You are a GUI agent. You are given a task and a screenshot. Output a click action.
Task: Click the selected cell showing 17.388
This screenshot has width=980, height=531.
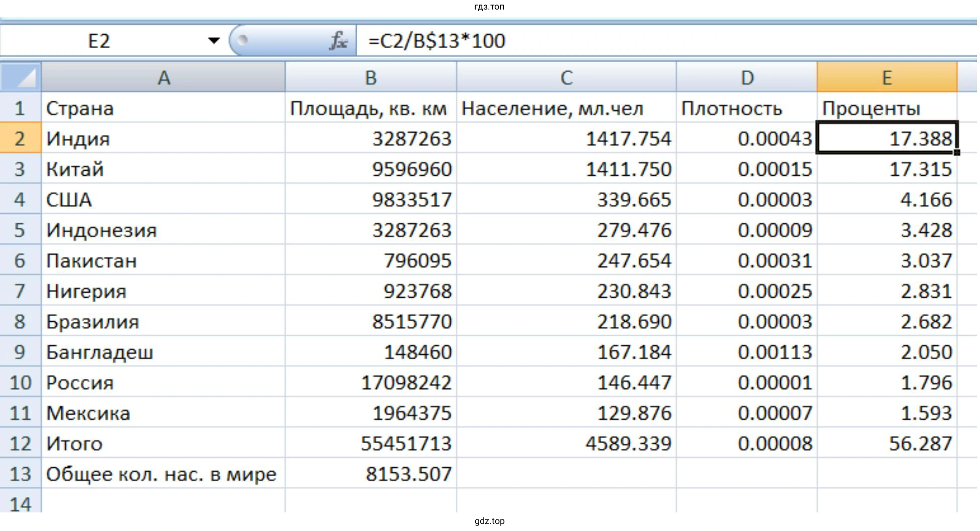pos(887,138)
